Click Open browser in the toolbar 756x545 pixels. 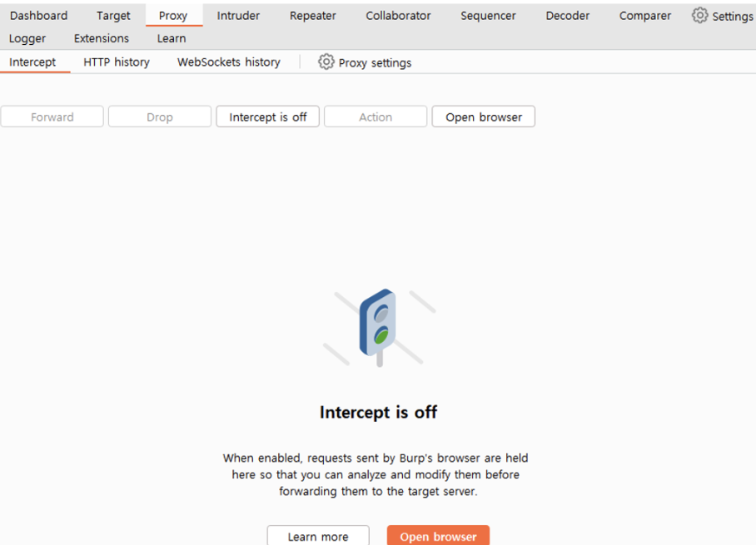pyautogui.click(x=484, y=116)
